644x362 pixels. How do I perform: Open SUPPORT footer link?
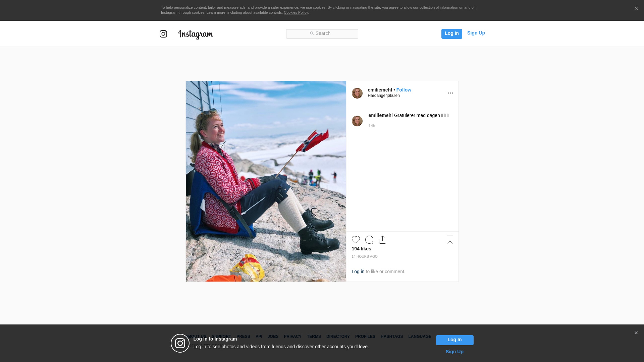(x=221, y=337)
